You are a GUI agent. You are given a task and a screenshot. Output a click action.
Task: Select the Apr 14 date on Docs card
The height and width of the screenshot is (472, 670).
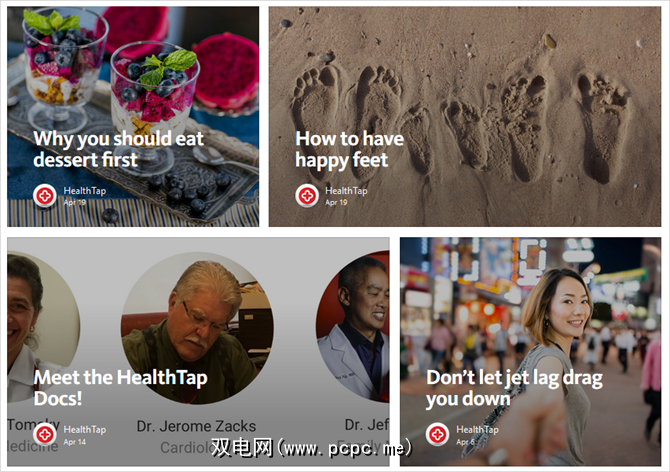[x=75, y=442]
